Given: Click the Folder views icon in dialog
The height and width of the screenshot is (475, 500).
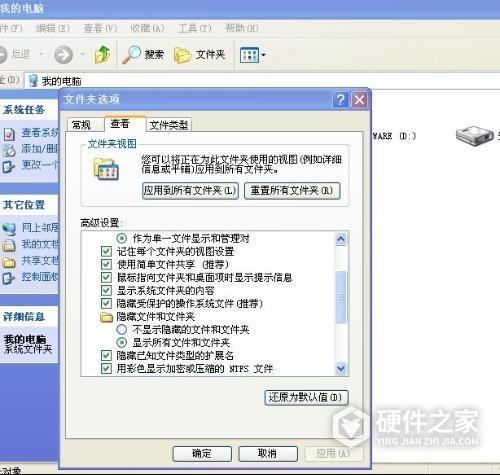Looking at the screenshot, I should coord(106,169).
